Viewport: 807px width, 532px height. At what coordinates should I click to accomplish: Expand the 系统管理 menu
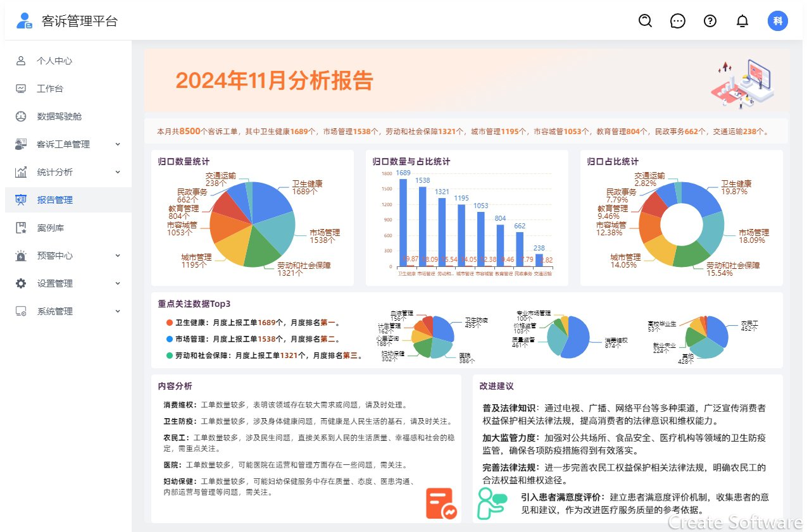coord(117,311)
